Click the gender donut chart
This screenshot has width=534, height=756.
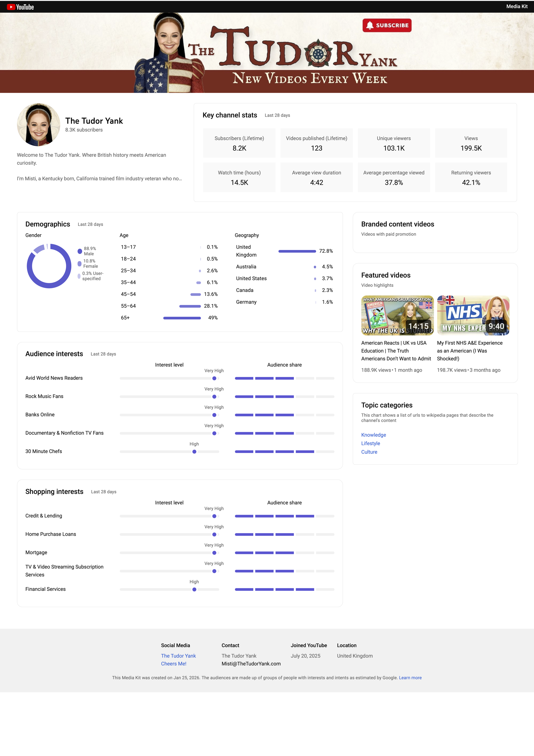49,266
